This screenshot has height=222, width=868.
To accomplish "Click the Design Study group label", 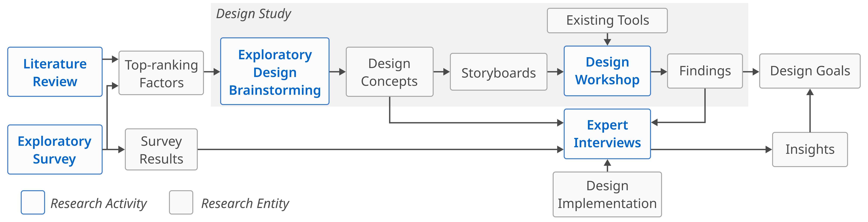I will tap(253, 14).
